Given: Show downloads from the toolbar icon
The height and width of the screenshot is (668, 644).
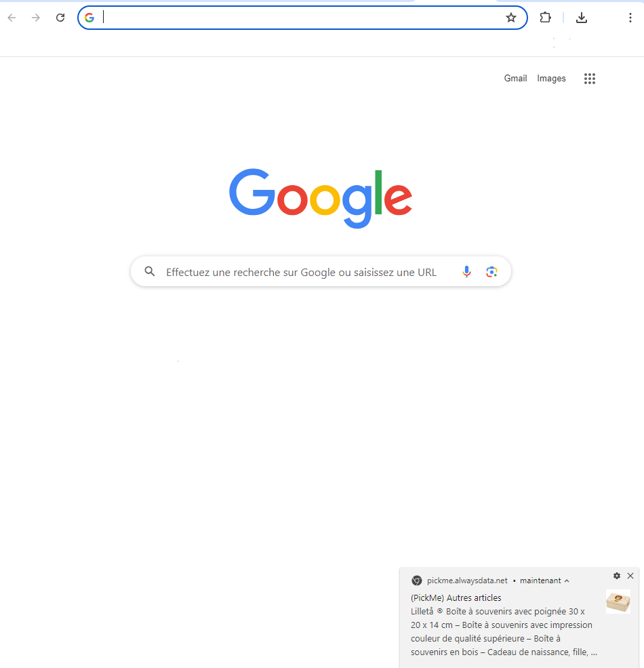Looking at the screenshot, I should coord(582,18).
